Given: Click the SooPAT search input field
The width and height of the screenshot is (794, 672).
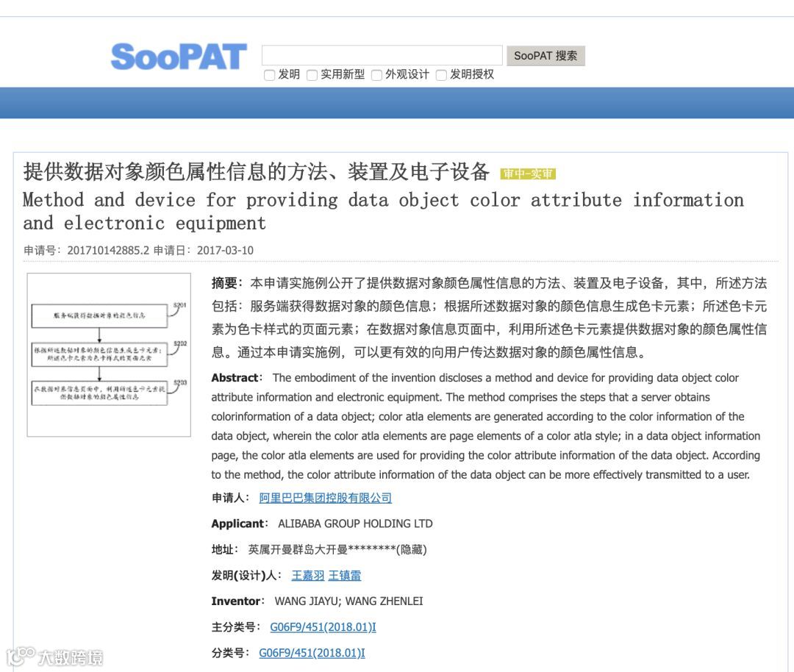Looking at the screenshot, I should click(382, 55).
